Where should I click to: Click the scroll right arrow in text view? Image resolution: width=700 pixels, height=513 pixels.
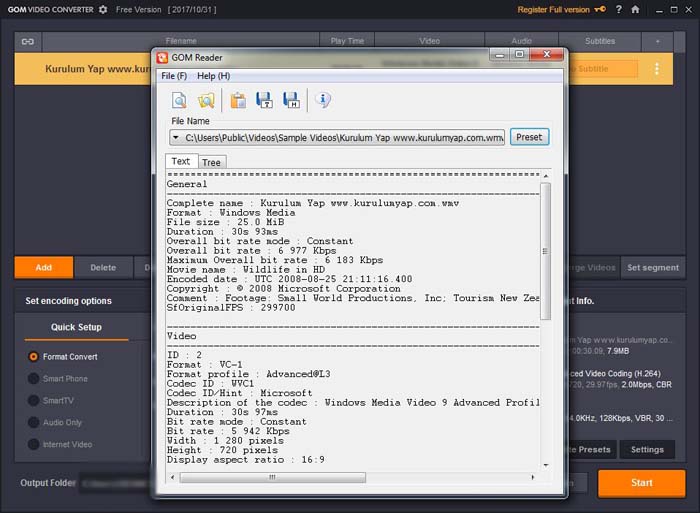[533, 477]
